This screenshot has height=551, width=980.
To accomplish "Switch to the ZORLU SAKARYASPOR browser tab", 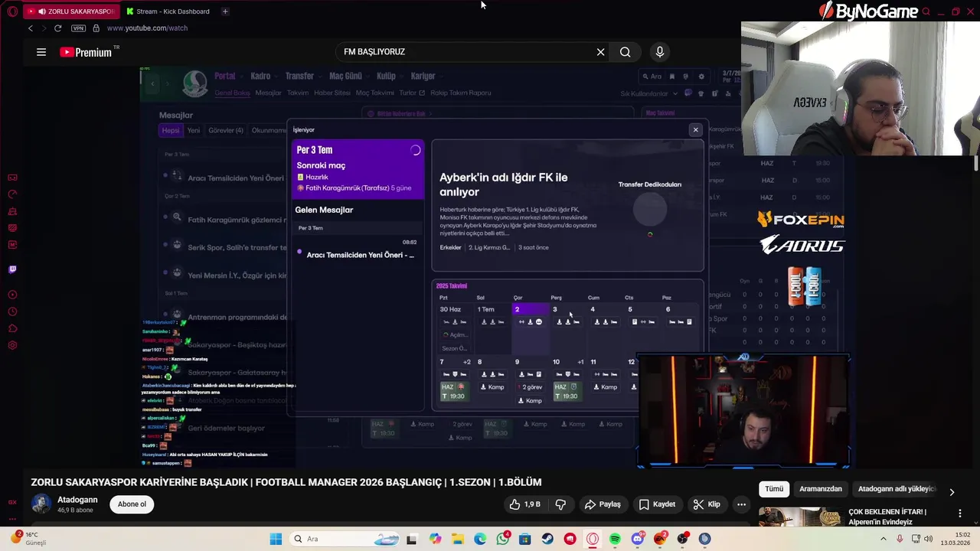I will [71, 11].
